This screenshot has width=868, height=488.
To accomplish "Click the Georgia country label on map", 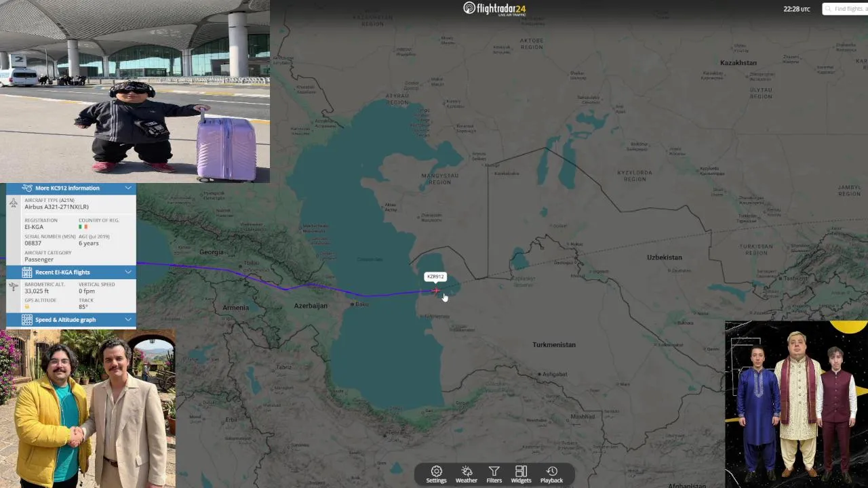I will point(212,252).
